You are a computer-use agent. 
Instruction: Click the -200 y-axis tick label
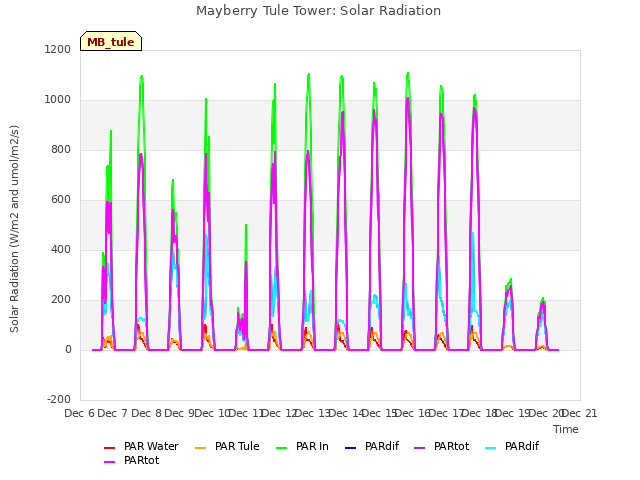coord(59,400)
